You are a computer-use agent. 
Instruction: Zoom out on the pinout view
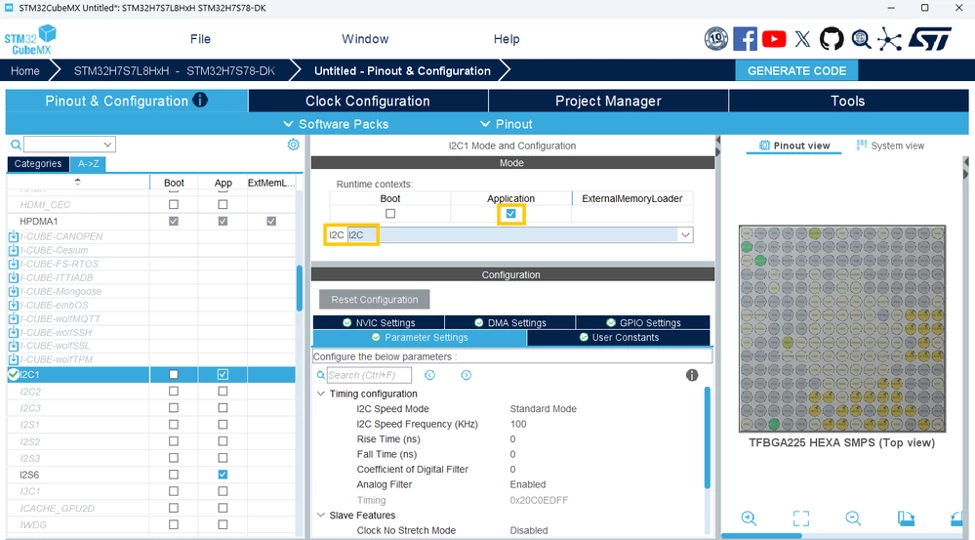853,518
